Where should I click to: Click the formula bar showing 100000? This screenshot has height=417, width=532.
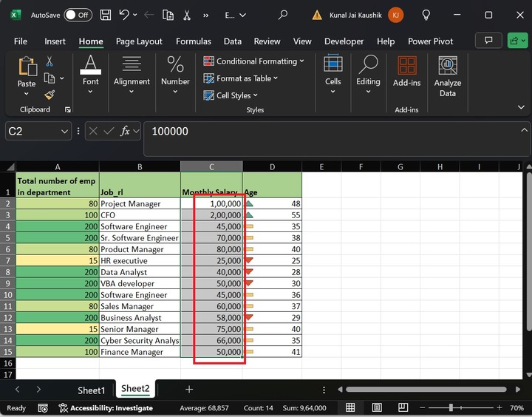[x=332, y=131]
